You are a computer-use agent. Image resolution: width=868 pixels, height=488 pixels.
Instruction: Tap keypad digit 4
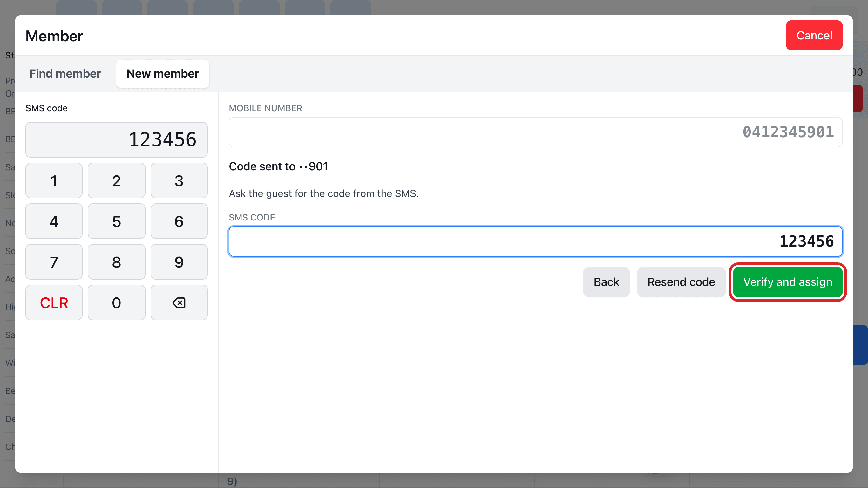[54, 221]
